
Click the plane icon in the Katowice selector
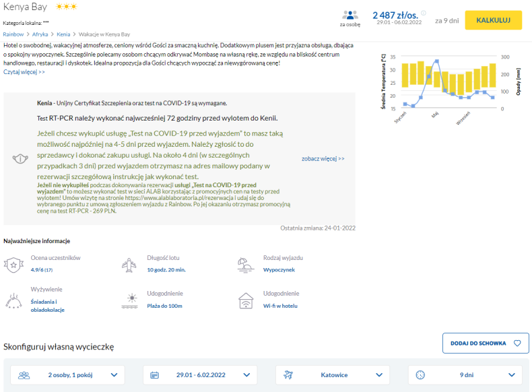tap(288, 375)
